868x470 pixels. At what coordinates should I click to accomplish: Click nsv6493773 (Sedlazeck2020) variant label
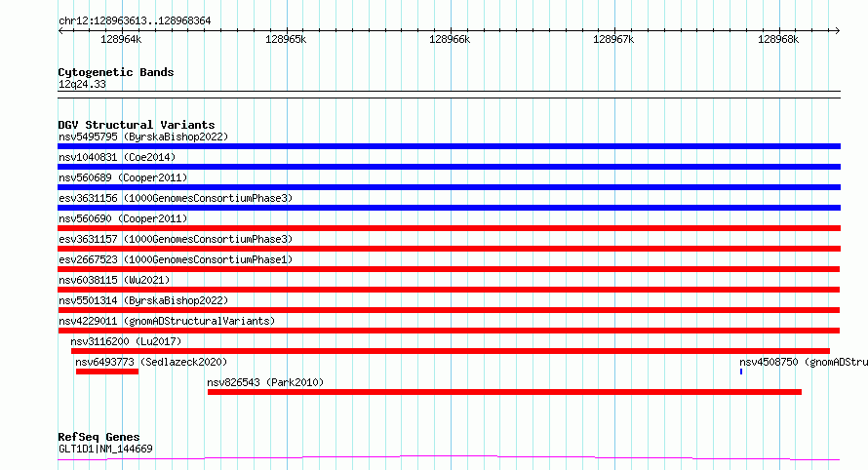(151, 362)
